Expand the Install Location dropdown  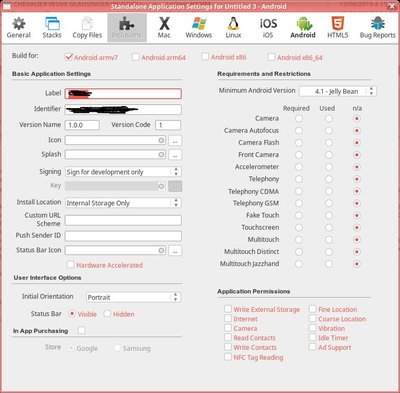point(123,203)
